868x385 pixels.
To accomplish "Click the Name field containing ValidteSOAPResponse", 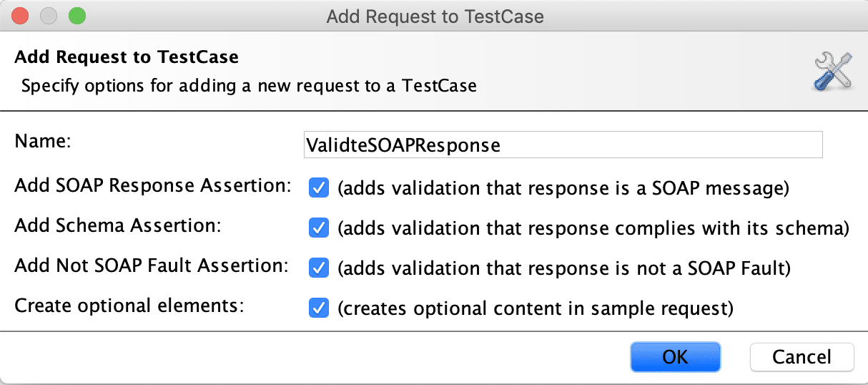I will click(x=563, y=145).
